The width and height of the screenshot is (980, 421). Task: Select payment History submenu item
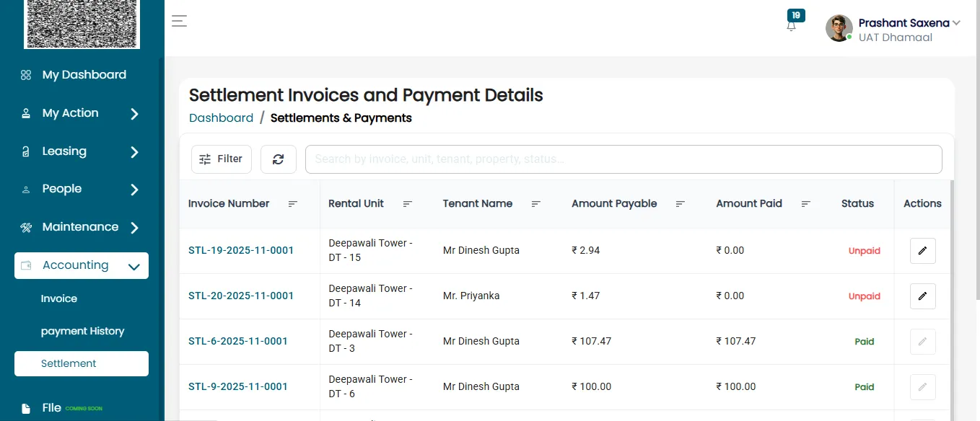[x=82, y=331]
